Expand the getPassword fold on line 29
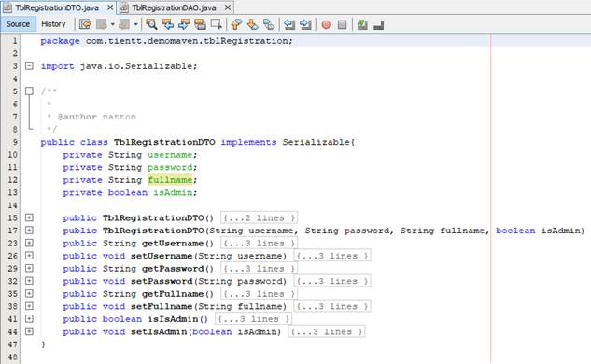The height and width of the screenshot is (364, 591). pyautogui.click(x=29, y=268)
